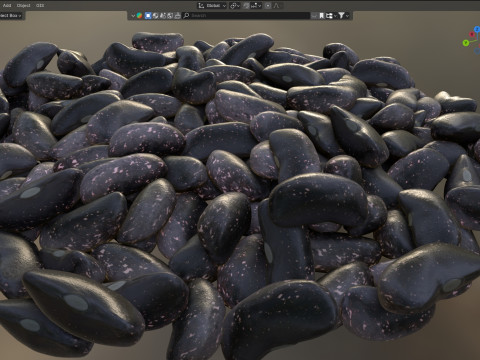Toggle the proportional editing button
This screenshot has height=360, width=480.
[x=268, y=6]
